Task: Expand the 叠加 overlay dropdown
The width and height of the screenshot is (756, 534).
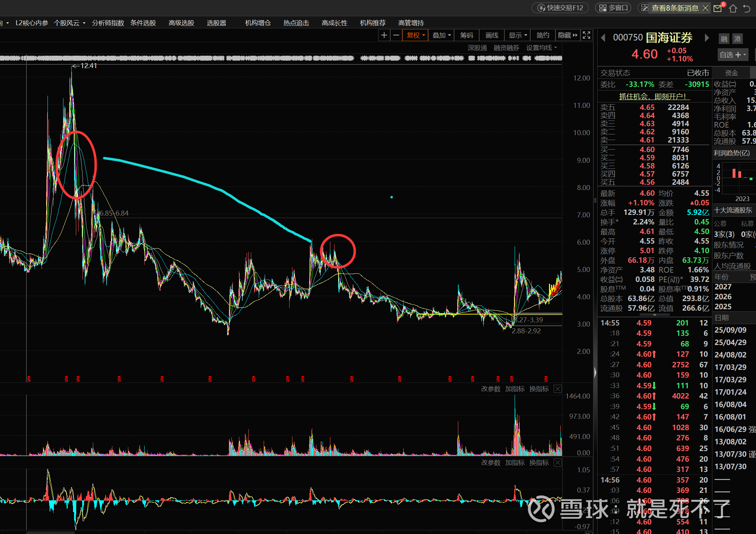Action: 441,35
